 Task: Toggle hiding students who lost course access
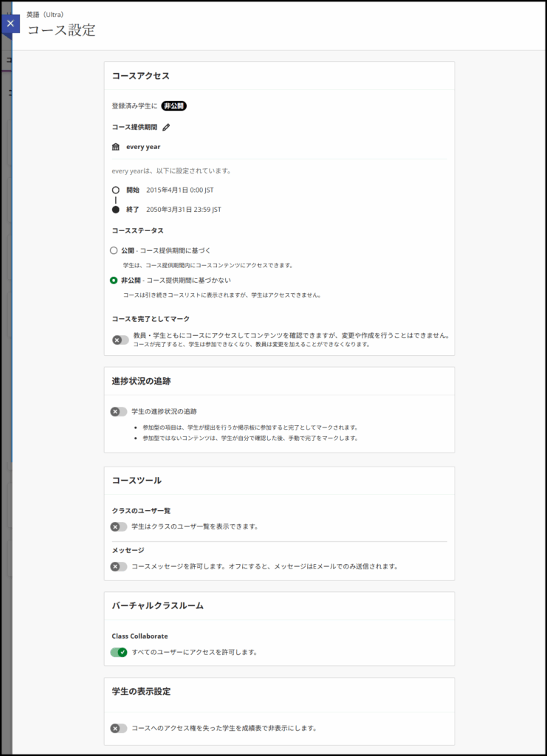pos(119,728)
